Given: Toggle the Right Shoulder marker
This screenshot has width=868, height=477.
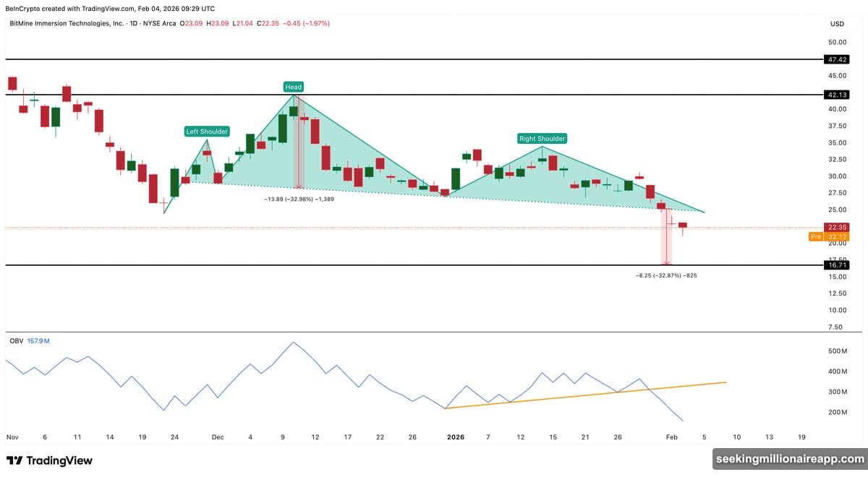Looking at the screenshot, I should (542, 138).
